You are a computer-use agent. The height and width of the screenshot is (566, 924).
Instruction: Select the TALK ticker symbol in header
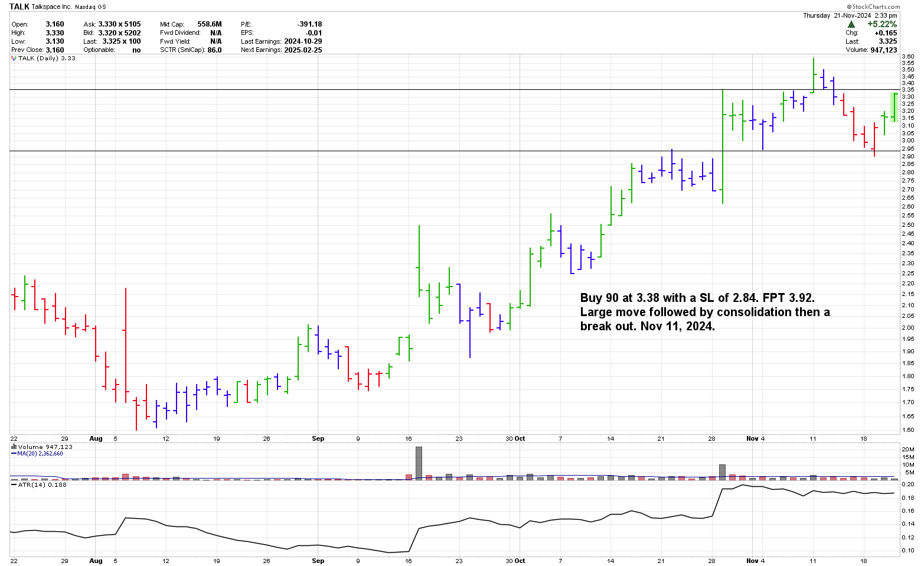19,6
